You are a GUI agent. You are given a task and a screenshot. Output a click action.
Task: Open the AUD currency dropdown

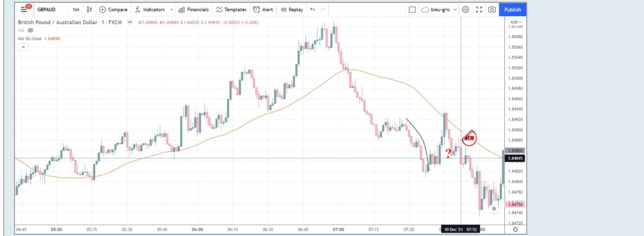[x=515, y=22]
